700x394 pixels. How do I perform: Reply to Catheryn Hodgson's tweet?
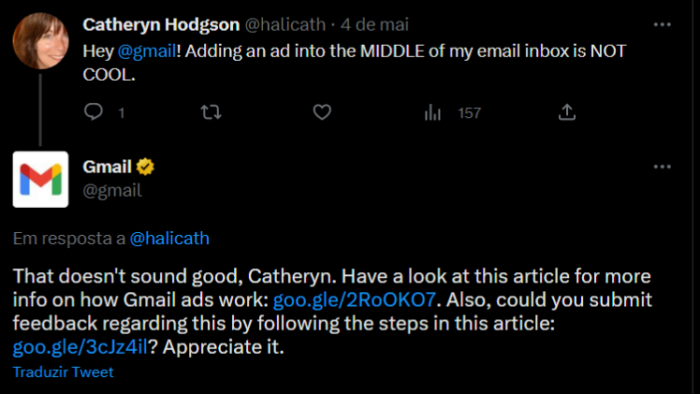pyautogui.click(x=94, y=112)
